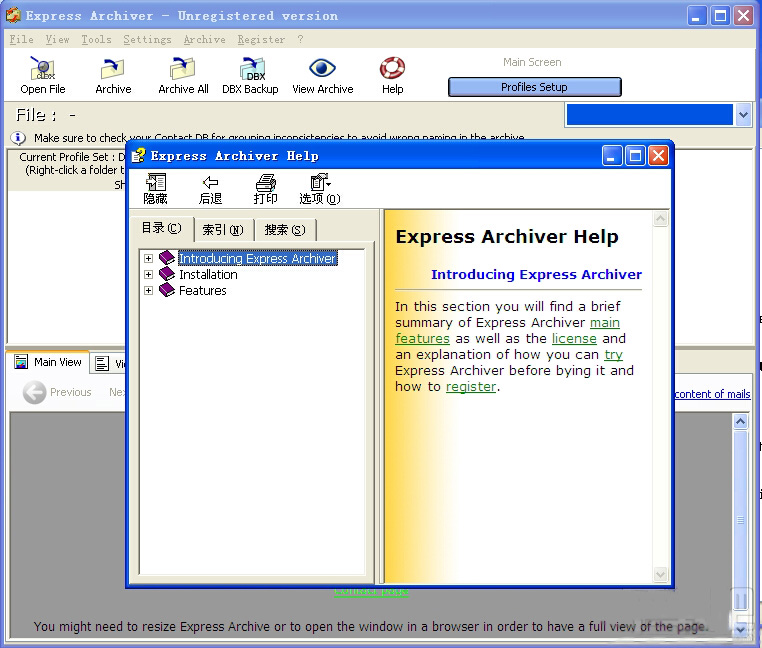Click the Previous navigation label

tap(70, 392)
